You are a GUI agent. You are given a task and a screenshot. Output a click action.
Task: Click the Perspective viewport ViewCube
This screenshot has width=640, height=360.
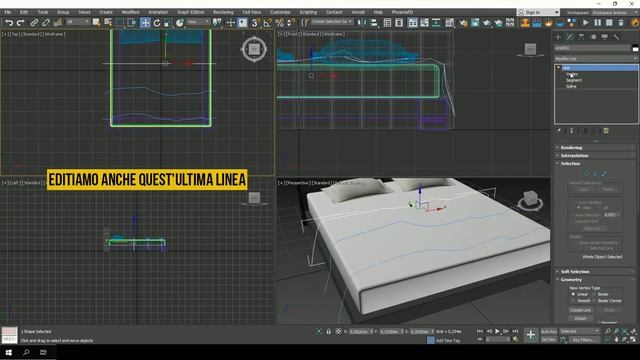530,200
